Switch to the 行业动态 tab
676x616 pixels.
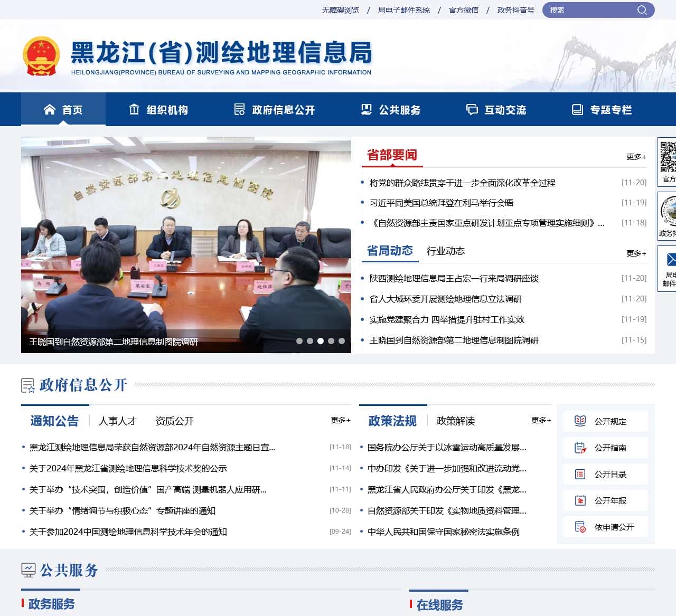tap(446, 252)
